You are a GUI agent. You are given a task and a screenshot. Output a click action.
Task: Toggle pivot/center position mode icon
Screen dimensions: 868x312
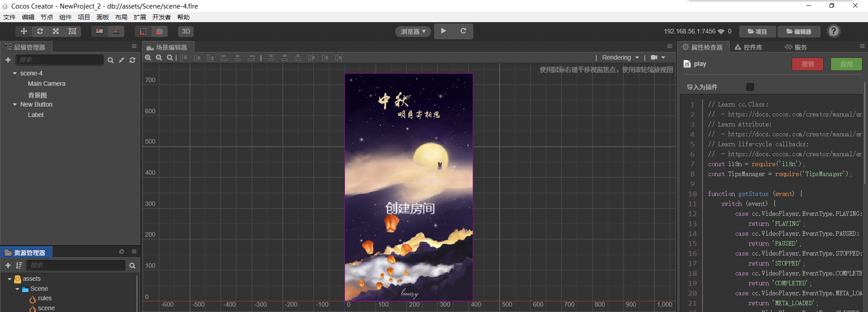tap(99, 31)
